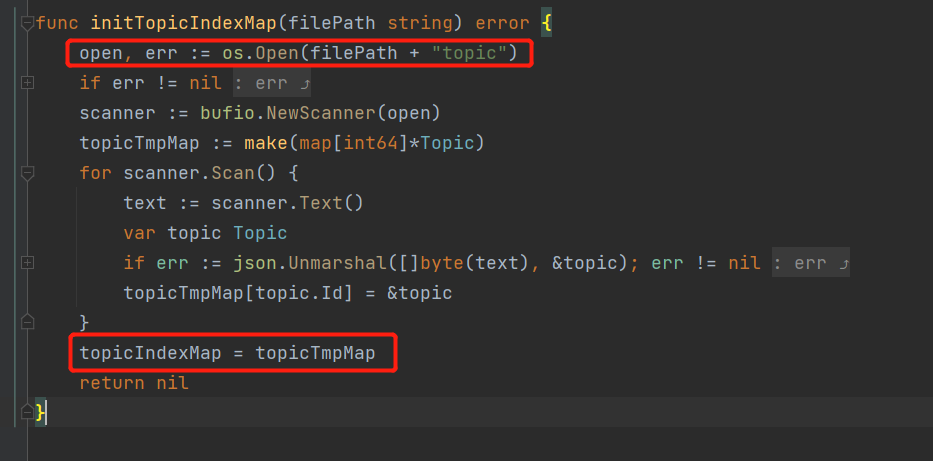Image resolution: width=933 pixels, height=461 pixels.
Task: Click the *Topic type in map declaration
Action: pos(447,143)
